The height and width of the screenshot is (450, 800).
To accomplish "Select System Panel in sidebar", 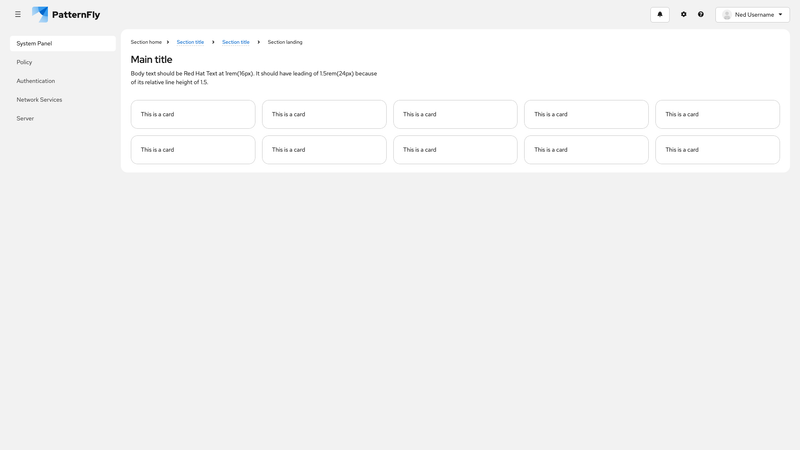I will 63,43.
